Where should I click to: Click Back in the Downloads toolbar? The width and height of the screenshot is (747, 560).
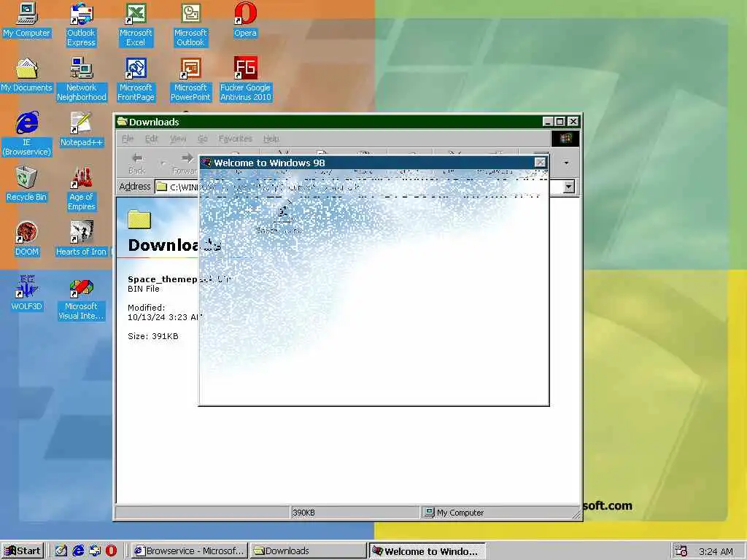[x=137, y=163]
